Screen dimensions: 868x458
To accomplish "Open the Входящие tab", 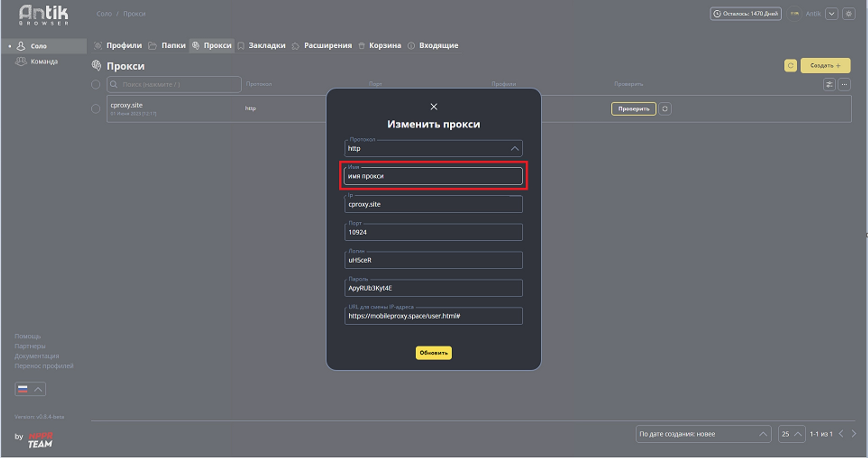I will tap(433, 45).
